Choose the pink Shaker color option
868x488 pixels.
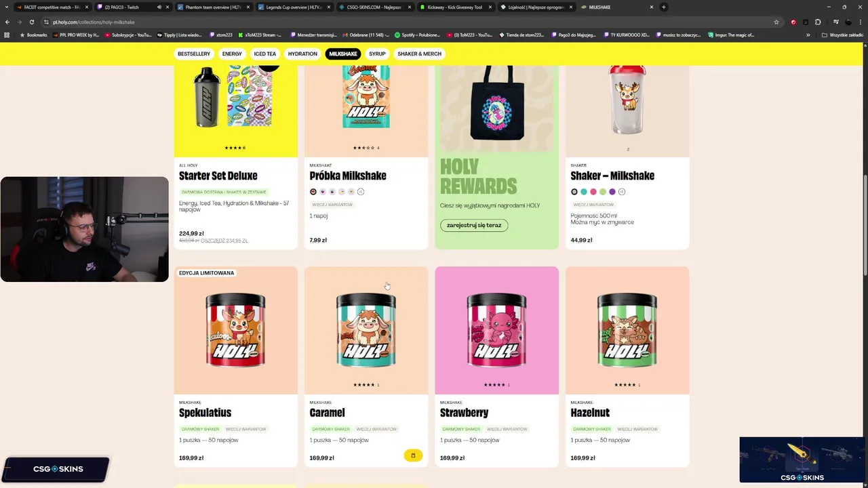(x=593, y=192)
